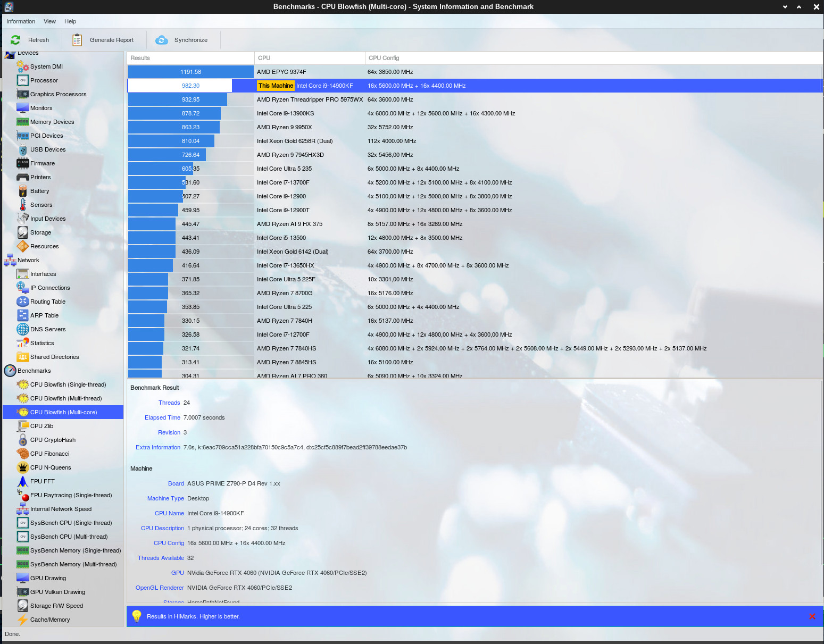Select the Intel Xeon Gold 6258R (Dual) row
This screenshot has width=824, height=644.
[x=475, y=141]
